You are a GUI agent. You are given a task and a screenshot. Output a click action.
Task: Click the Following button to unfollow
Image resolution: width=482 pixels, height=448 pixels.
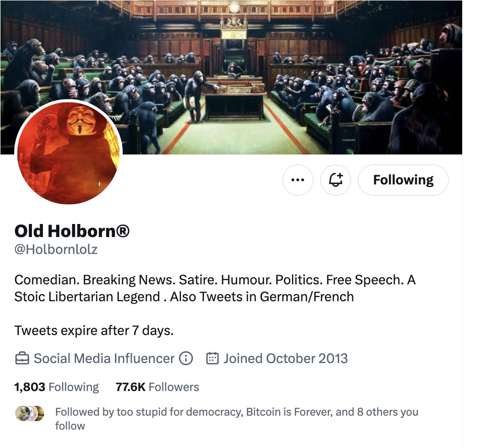coord(403,180)
